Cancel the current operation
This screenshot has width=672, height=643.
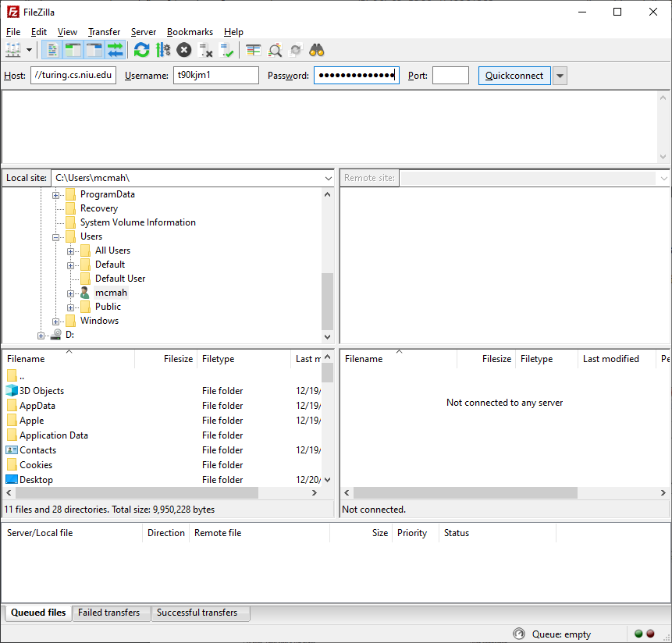coord(184,49)
